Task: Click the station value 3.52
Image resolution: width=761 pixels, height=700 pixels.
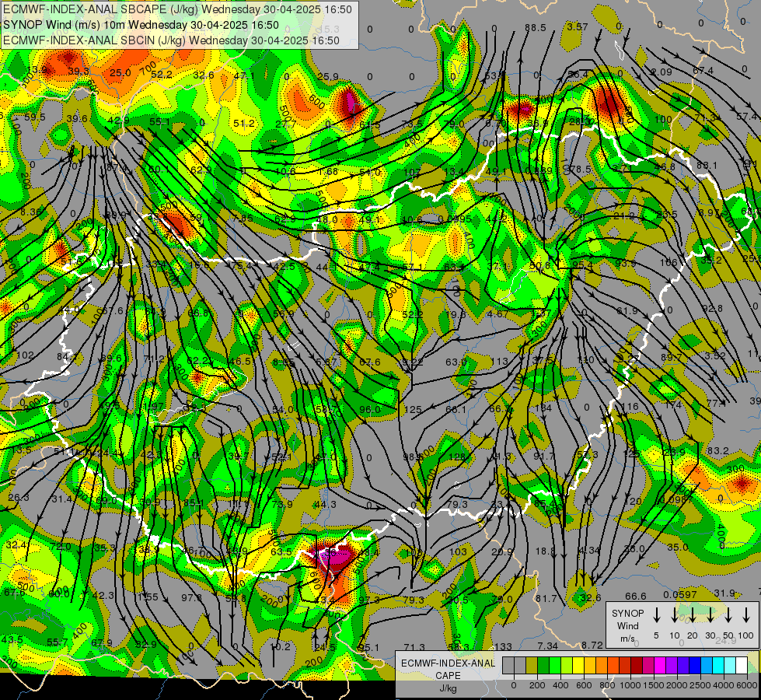Action: [715, 355]
